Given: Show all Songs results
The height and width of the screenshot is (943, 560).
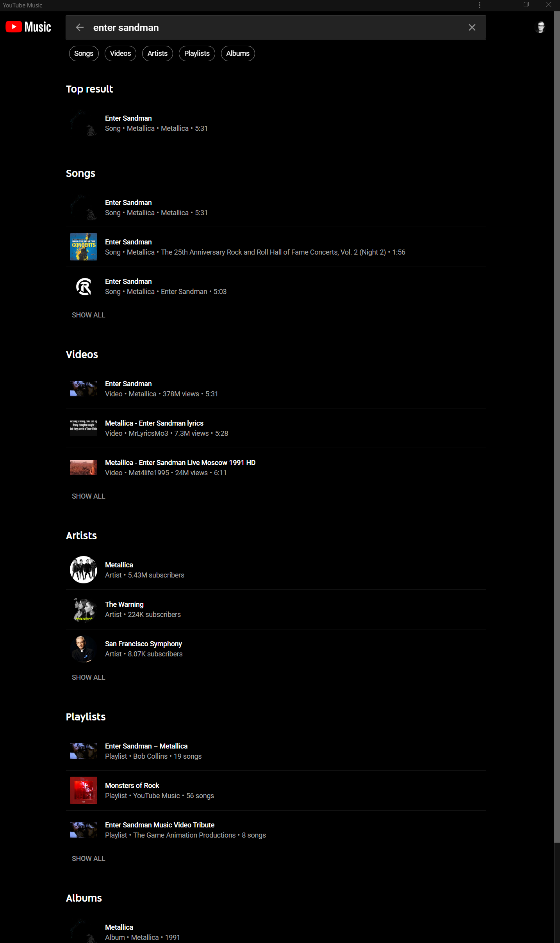Looking at the screenshot, I should click(89, 315).
